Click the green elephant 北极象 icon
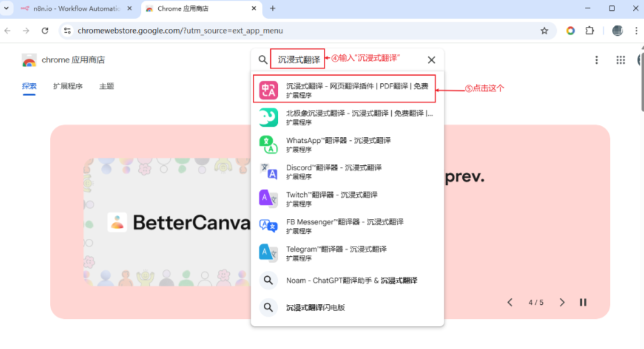 268,117
